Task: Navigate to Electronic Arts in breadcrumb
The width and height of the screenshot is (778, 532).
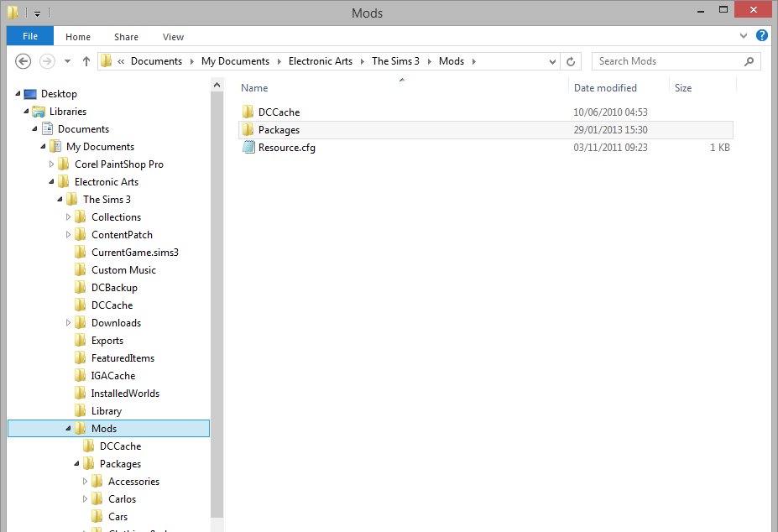Action: (x=321, y=61)
